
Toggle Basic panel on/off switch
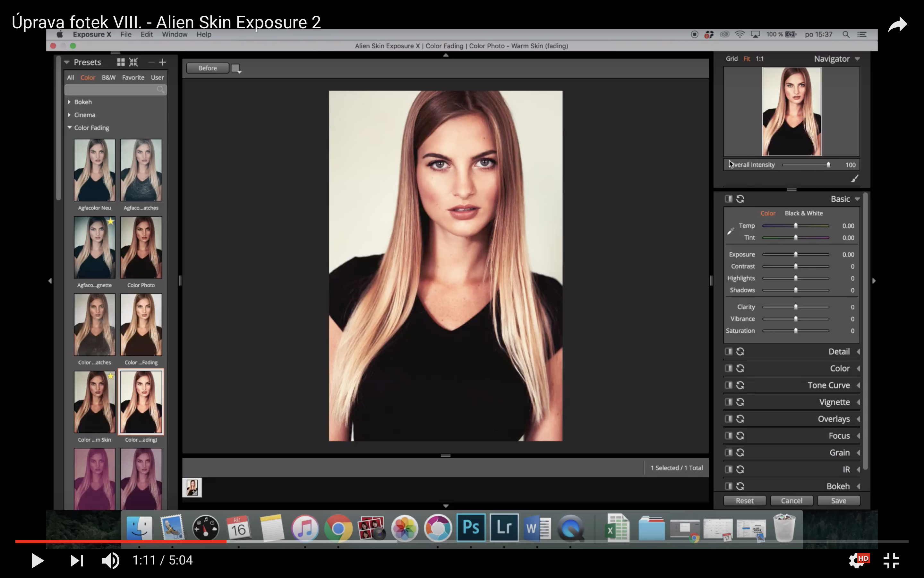click(729, 199)
